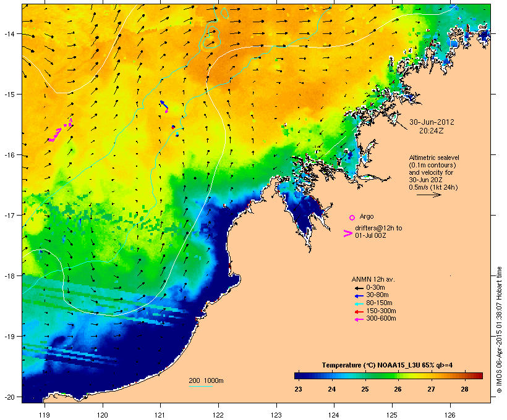Click the colorbar tick label 25
Screen dimensions: 507x420
[365, 389]
